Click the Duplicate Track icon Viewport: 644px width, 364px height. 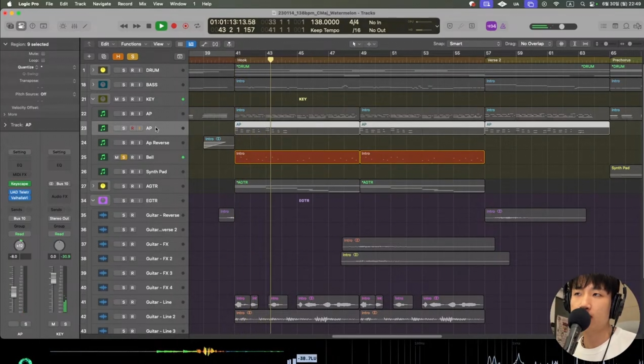pos(104,56)
